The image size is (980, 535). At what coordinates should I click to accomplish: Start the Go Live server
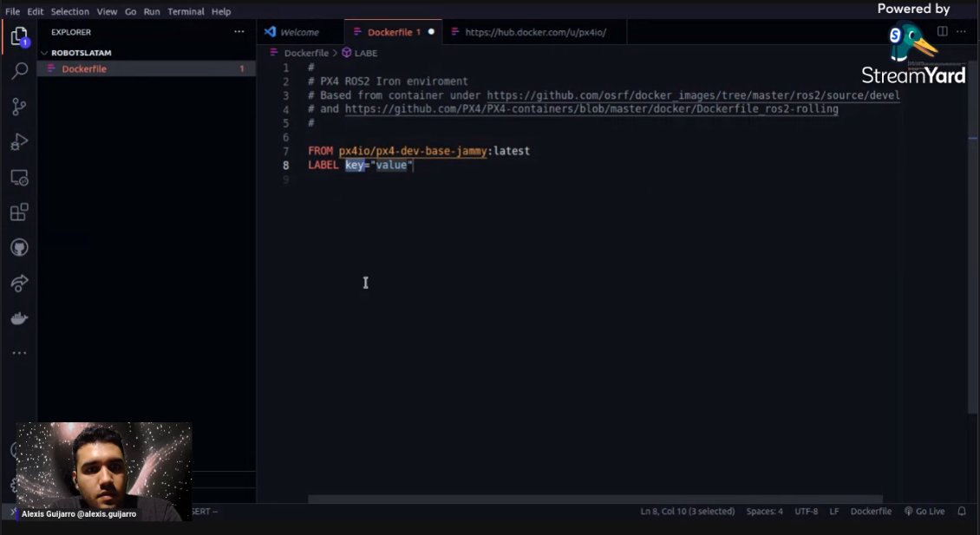point(924,512)
